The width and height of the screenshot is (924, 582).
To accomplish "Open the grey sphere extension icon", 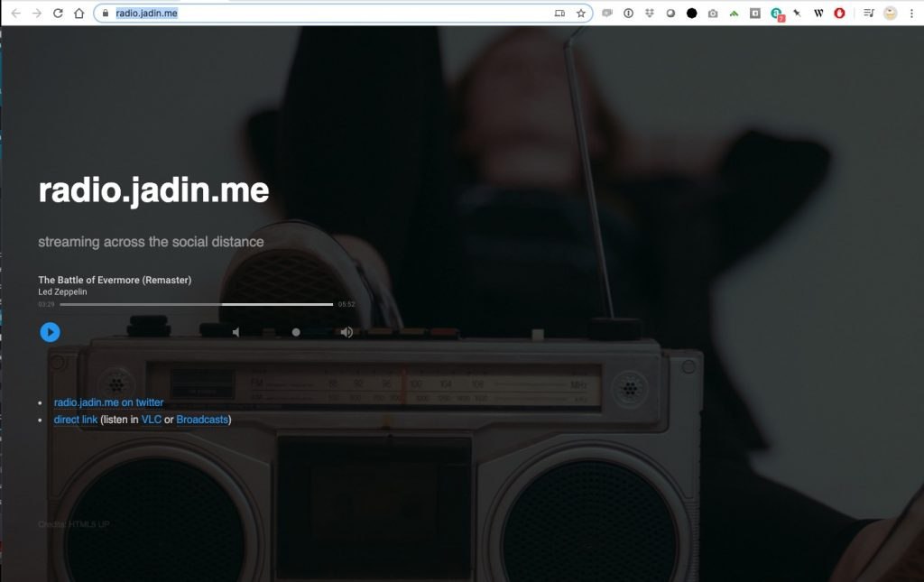I will point(670,13).
